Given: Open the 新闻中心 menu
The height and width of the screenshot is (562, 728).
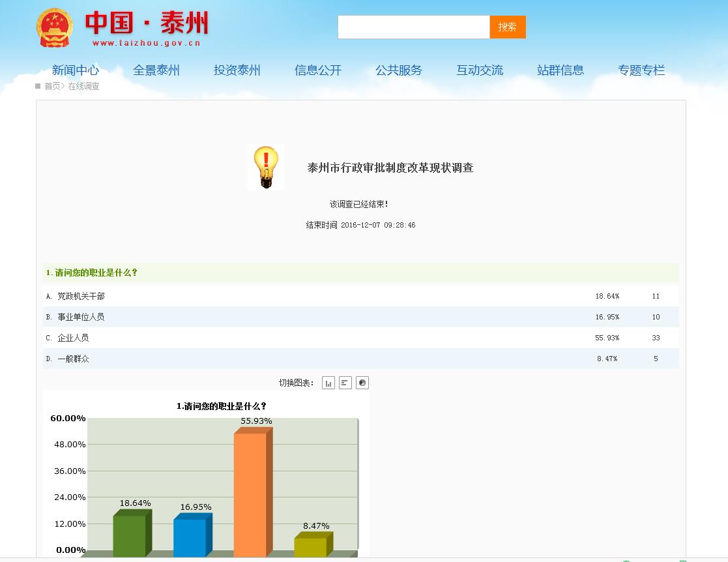Looking at the screenshot, I should click(76, 70).
